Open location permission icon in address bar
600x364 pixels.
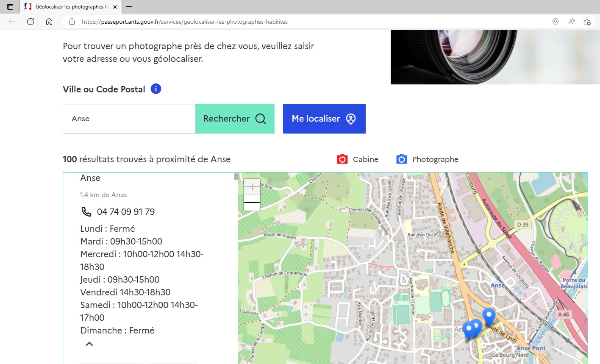click(x=556, y=22)
